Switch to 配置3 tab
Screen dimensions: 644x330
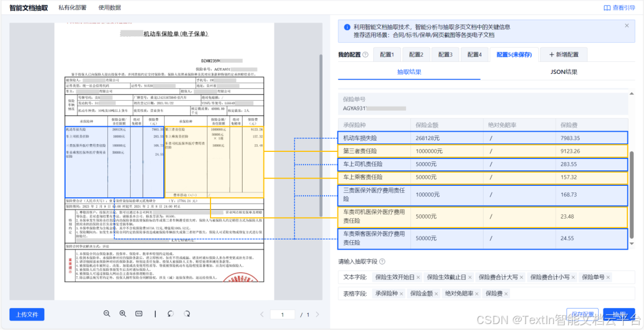pyautogui.click(x=445, y=55)
